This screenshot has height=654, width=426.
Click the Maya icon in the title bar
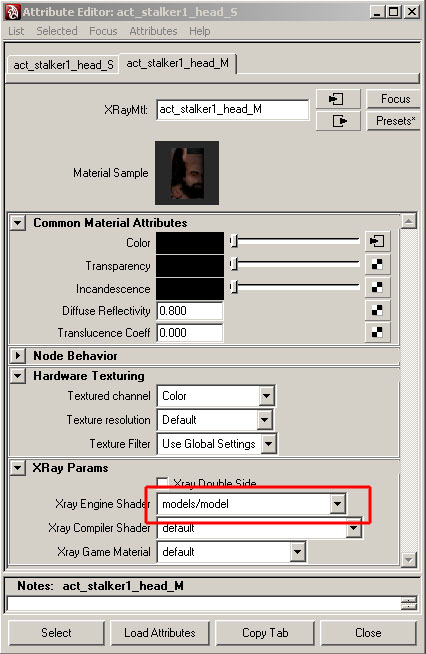12,12
